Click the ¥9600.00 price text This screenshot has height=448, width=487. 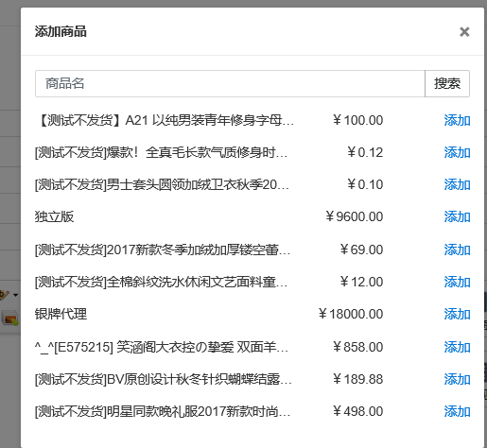(354, 216)
